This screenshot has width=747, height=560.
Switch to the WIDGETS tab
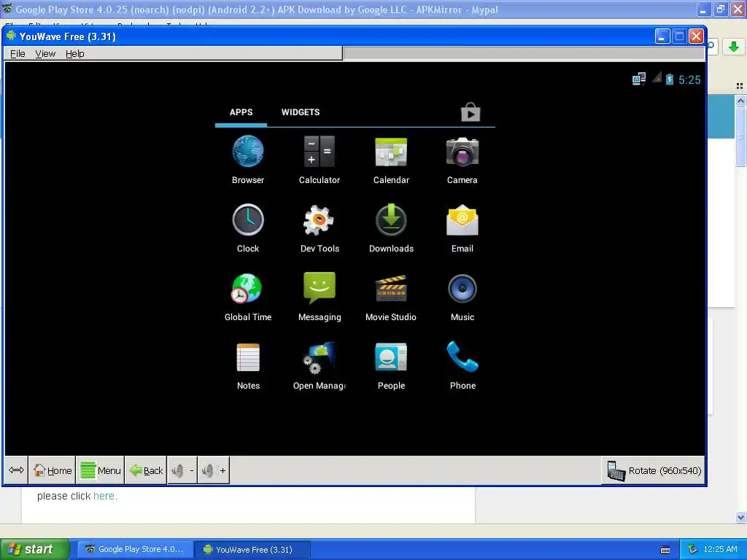[x=300, y=112]
